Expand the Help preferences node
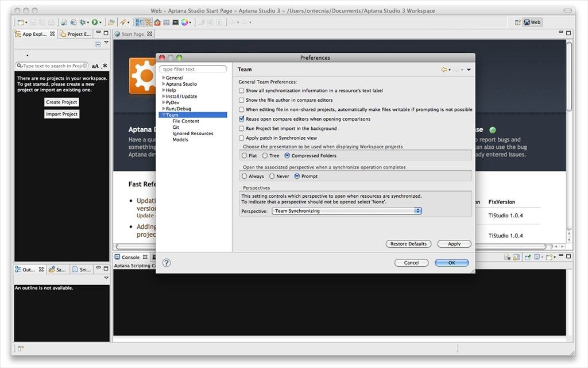This screenshot has width=588, height=368. click(164, 90)
